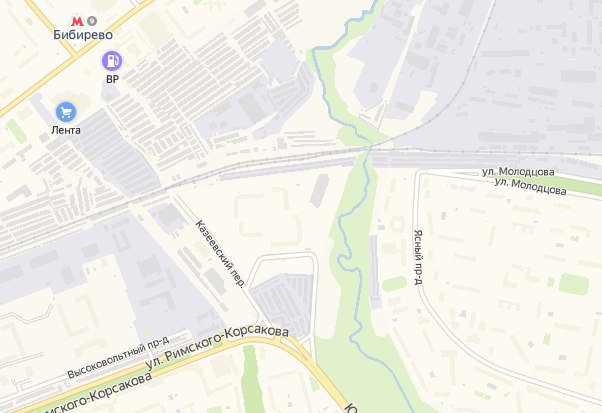Image resolution: width=602 pixels, height=413 pixels.
Task: Click the upper ул. Молодцова label
Action: [518, 172]
